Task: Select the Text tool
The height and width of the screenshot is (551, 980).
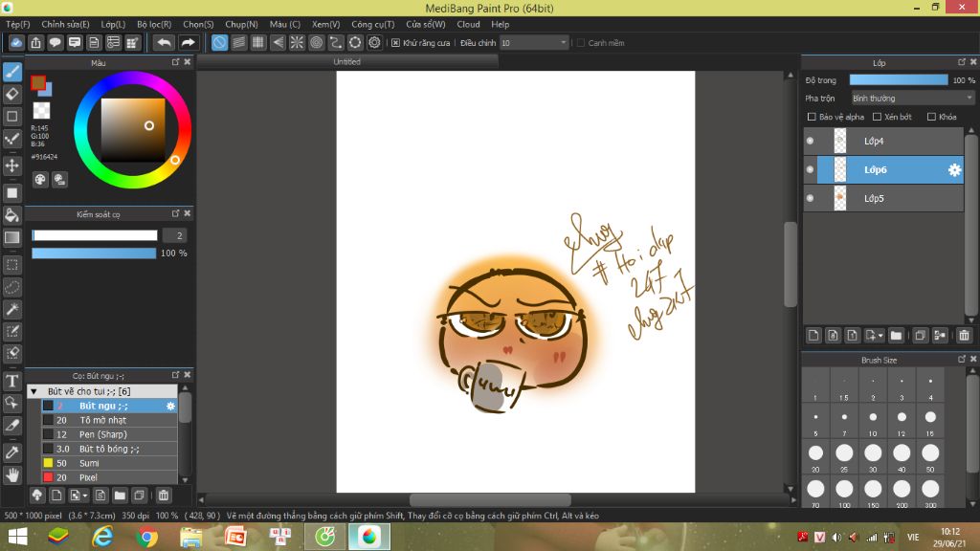Action: pyautogui.click(x=11, y=381)
